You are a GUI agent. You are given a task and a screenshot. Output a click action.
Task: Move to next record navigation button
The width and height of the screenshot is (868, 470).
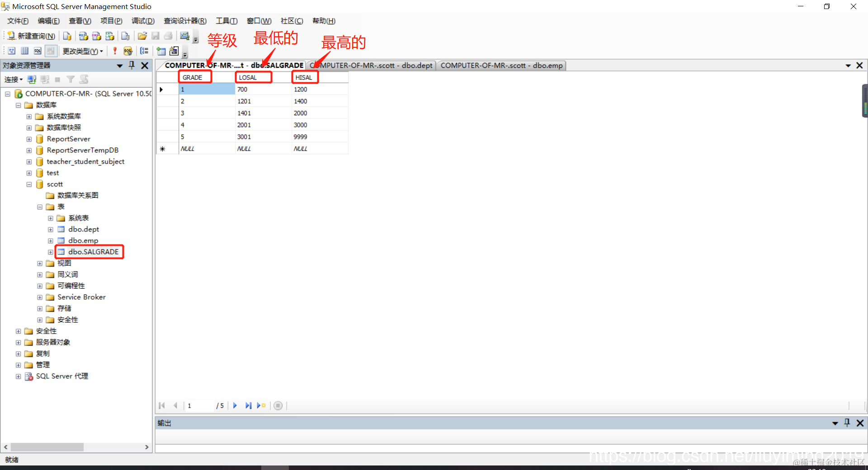[x=235, y=405]
